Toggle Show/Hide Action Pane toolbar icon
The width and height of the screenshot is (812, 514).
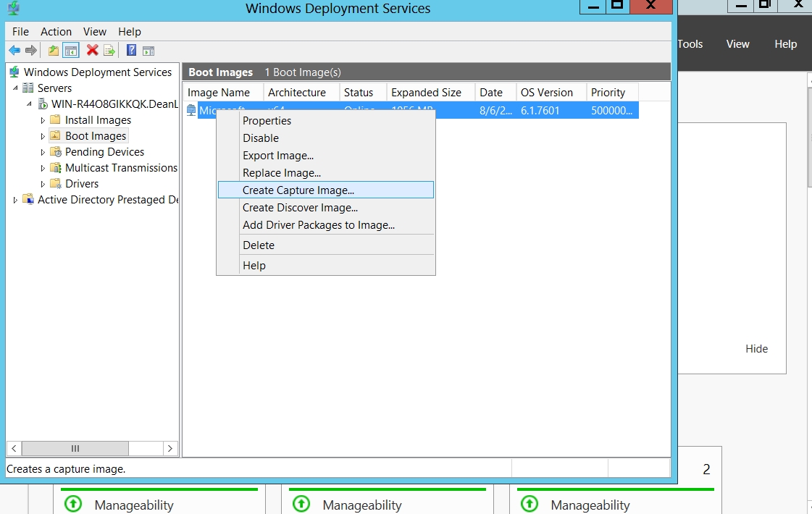click(x=148, y=50)
